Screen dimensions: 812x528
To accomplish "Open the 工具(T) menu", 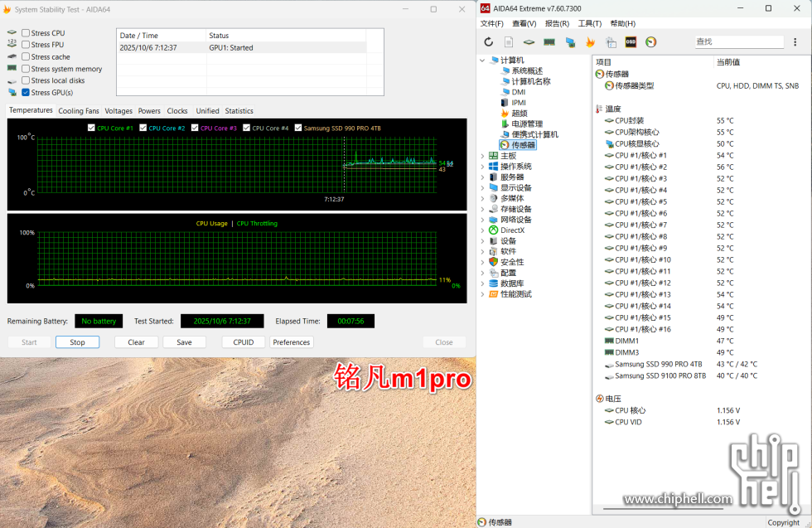I will pos(589,23).
